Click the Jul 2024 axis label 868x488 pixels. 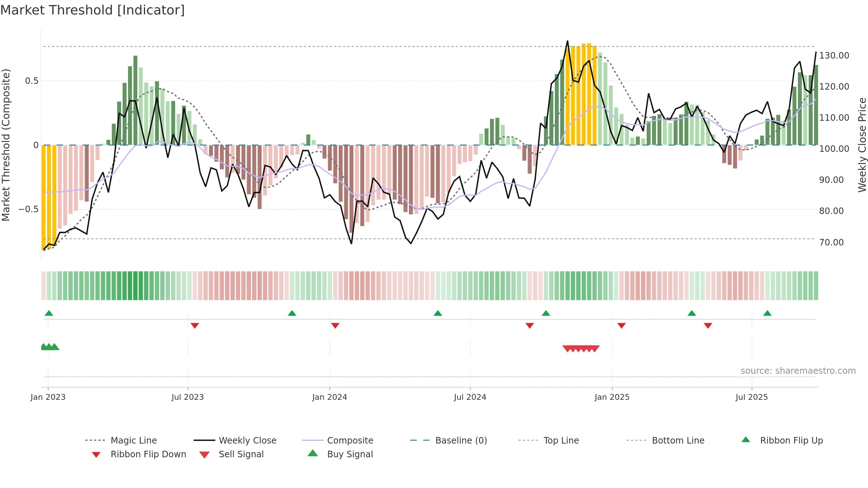pyautogui.click(x=470, y=397)
